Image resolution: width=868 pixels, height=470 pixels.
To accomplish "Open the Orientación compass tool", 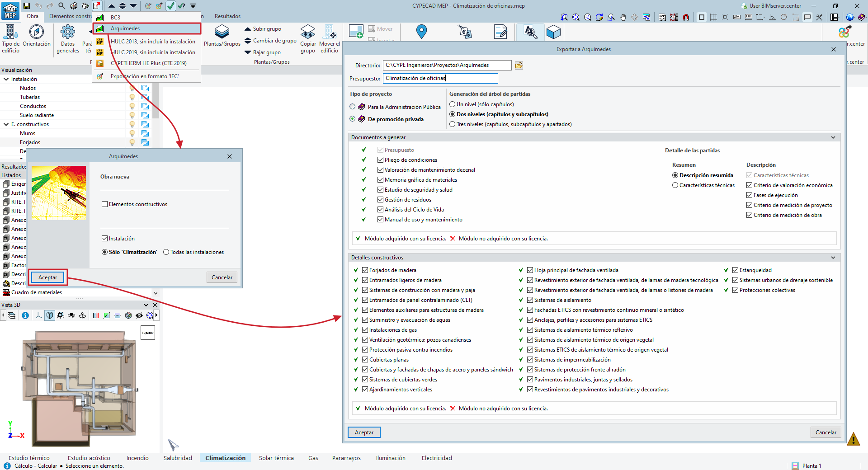I will tap(37, 32).
